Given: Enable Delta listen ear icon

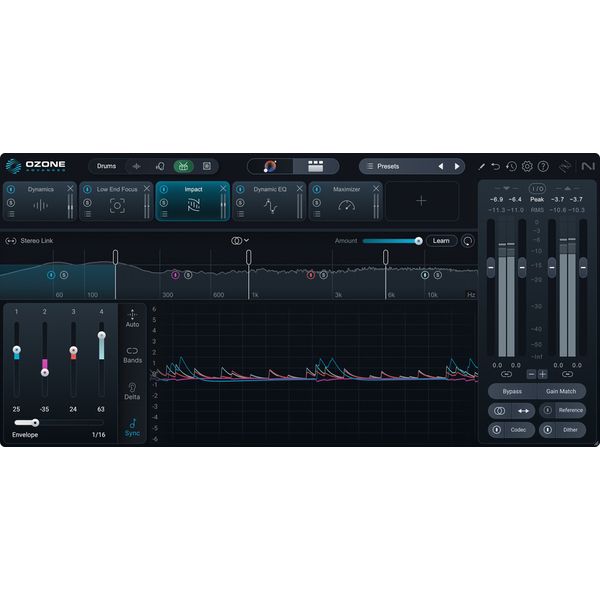Looking at the screenshot, I should click(x=132, y=391).
